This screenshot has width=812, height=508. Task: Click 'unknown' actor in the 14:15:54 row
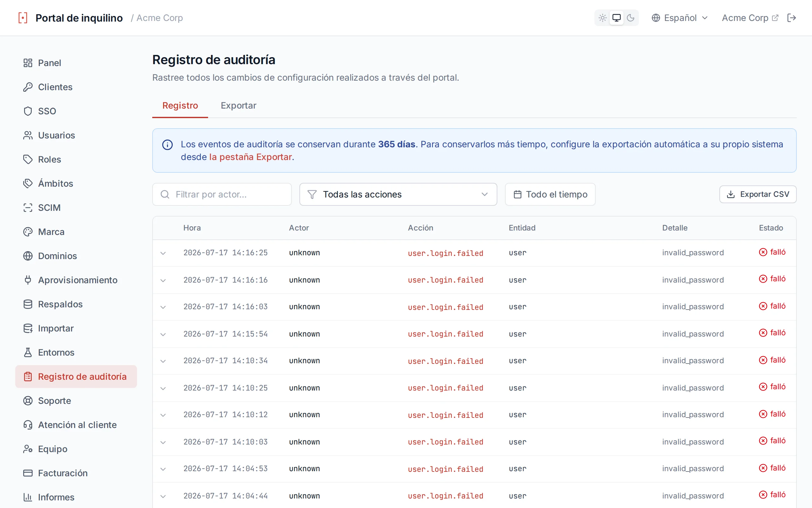point(304,334)
